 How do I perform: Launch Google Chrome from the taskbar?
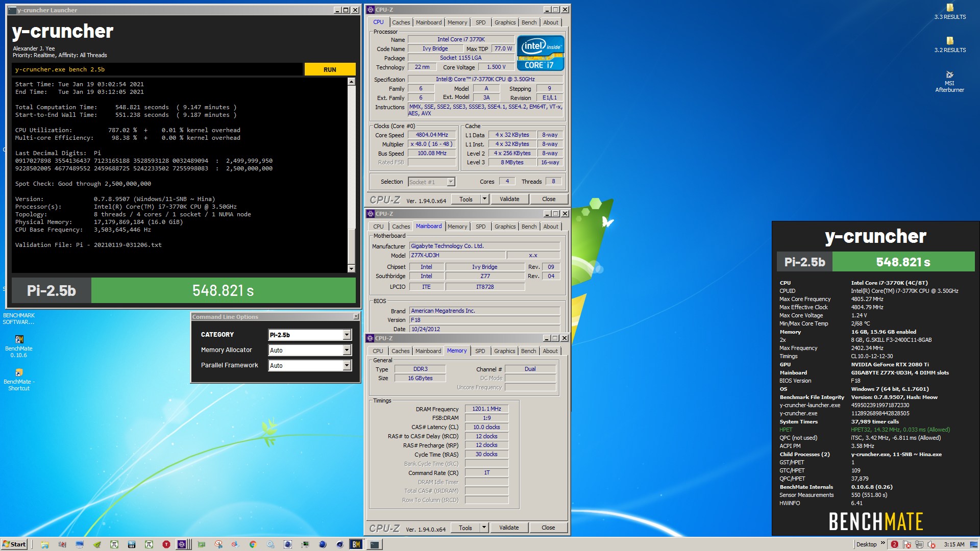click(253, 544)
